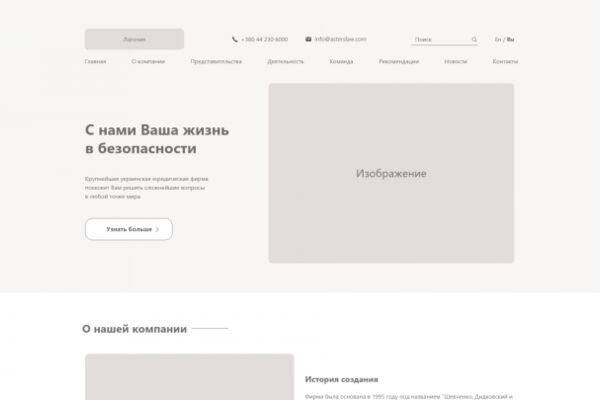Screen dimensions: 600x400
Task: Focus the Поиск search field
Action: [444, 39]
